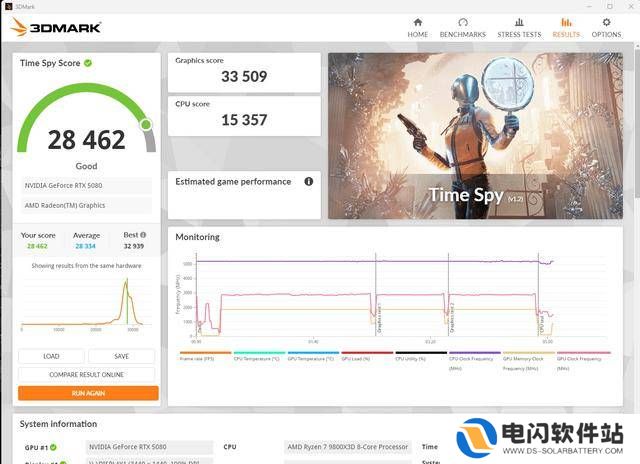Click info icon next to Estimated game performance
Screen dimensions: 640x464
309,181
